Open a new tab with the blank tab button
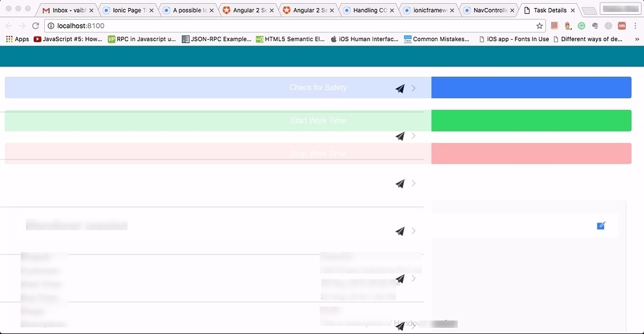Image resolution: width=644 pixels, height=334 pixels. coord(589,11)
